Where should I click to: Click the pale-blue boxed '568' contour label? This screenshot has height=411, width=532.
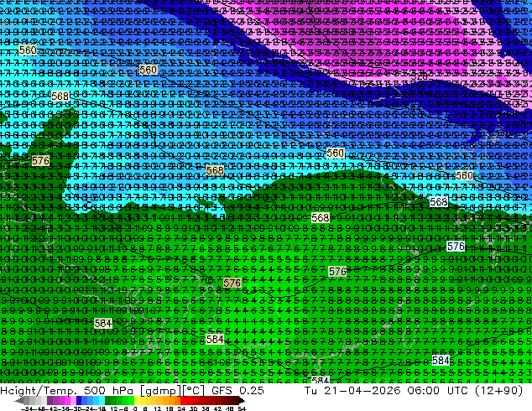point(439,202)
